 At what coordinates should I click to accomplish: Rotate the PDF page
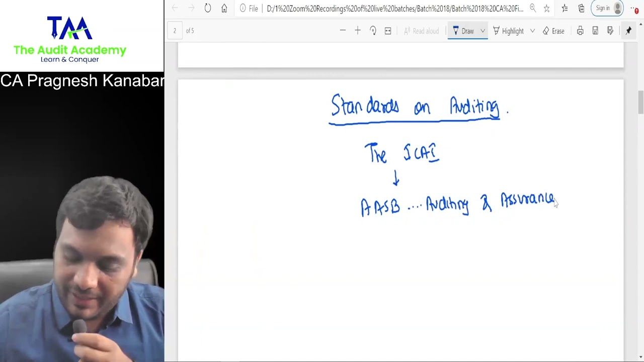pos(373,31)
